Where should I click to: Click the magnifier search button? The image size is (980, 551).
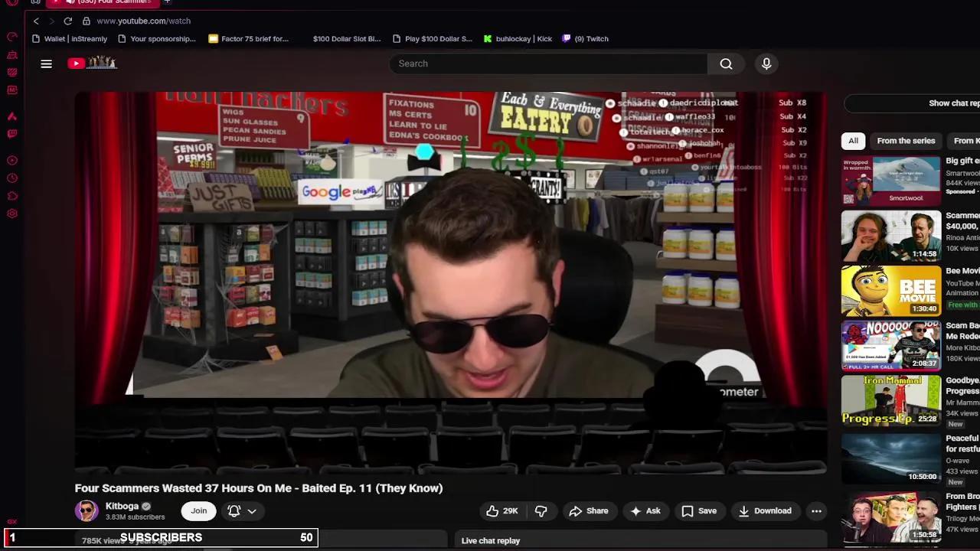tap(726, 64)
